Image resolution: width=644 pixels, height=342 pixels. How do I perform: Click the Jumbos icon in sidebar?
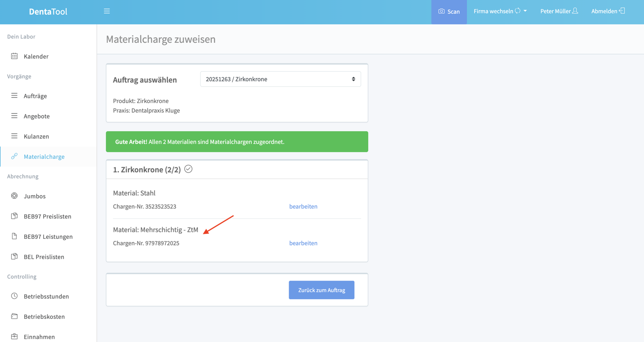click(14, 196)
